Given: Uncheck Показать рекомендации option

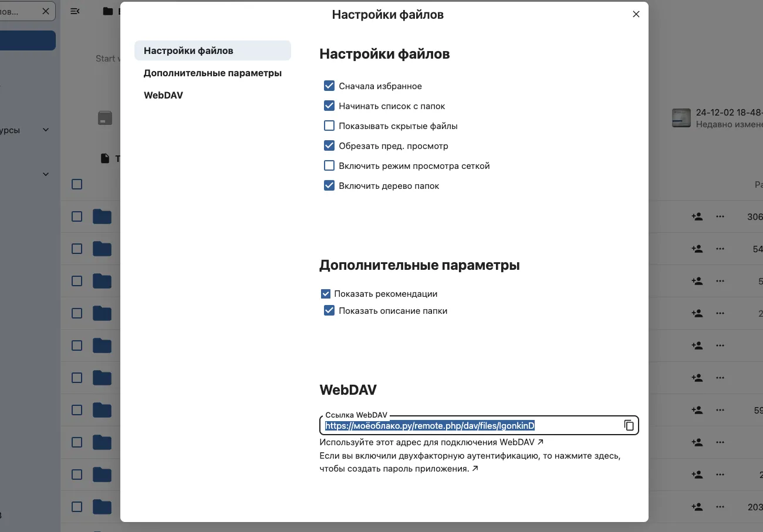Looking at the screenshot, I should tap(326, 294).
